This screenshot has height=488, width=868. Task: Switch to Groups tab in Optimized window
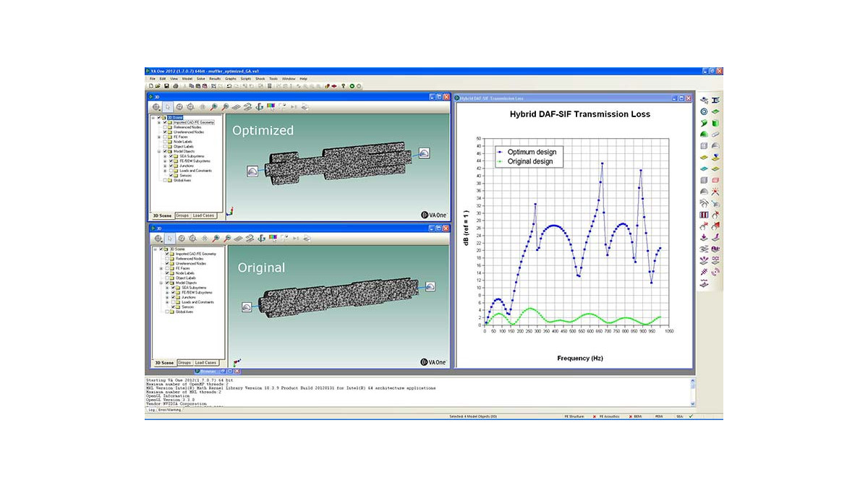coord(184,215)
